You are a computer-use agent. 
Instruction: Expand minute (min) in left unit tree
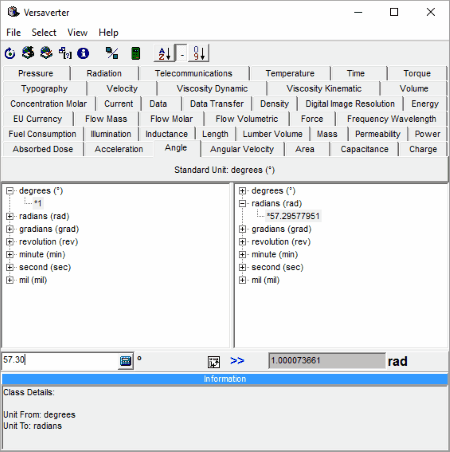10,254
